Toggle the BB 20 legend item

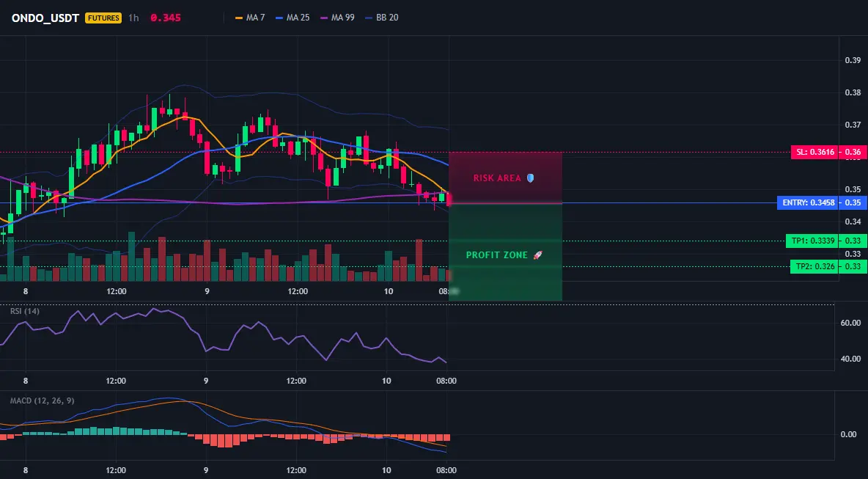click(x=382, y=18)
